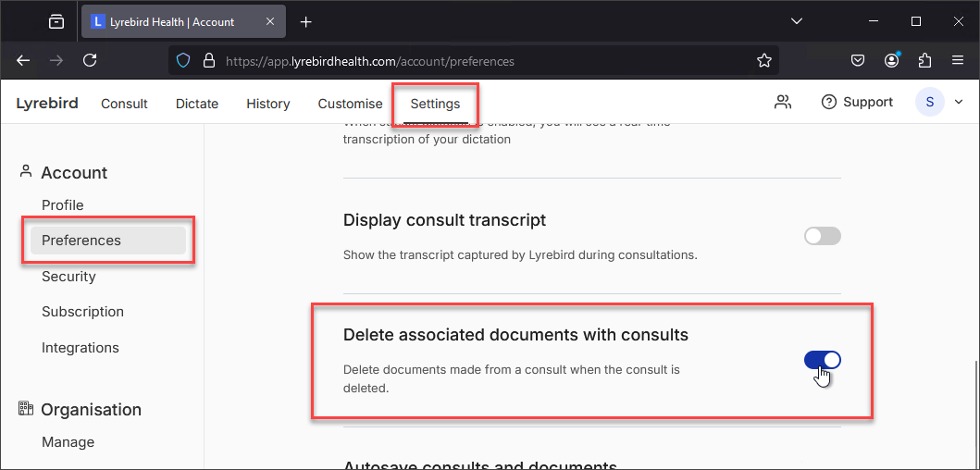Click the Account heading person icon
This screenshot has width=980, height=470.
tap(26, 171)
